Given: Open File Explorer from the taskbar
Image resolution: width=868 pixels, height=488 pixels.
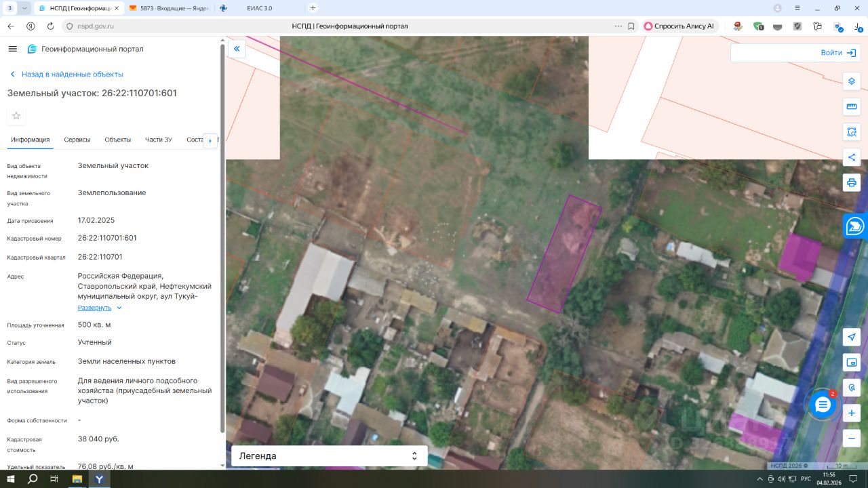Looking at the screenshot, I should pyautogui.click(x=77, y=479).
